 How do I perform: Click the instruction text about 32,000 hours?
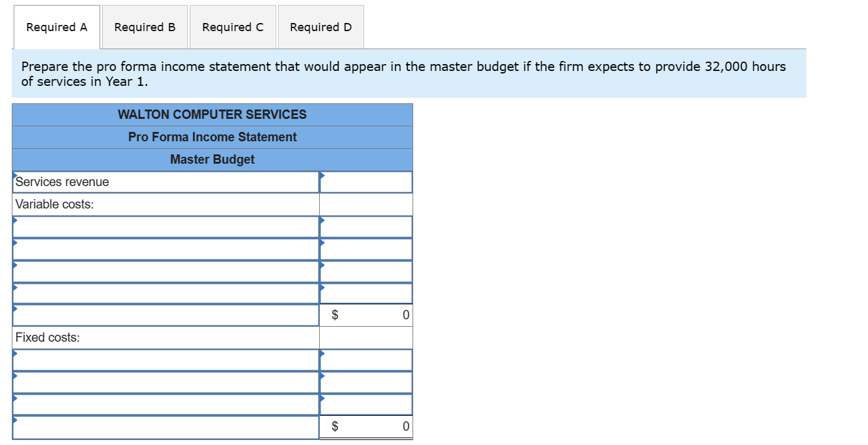403,74
